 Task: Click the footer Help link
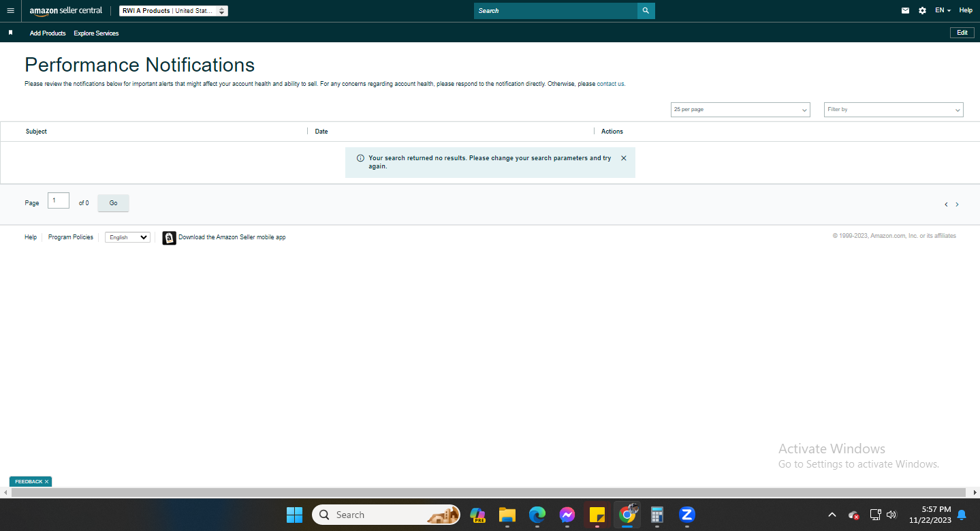click(31, 237)
